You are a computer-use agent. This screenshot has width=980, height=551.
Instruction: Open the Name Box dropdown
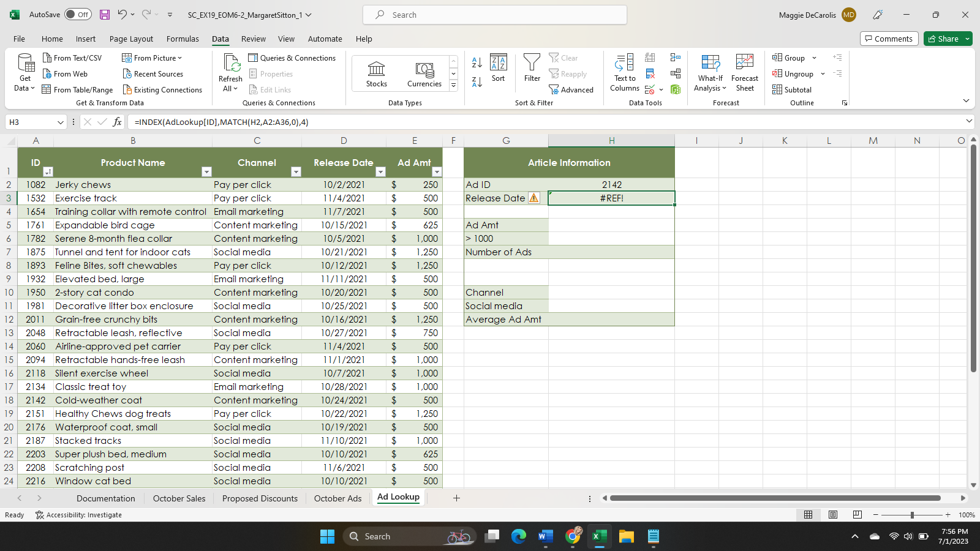(59, 122)
